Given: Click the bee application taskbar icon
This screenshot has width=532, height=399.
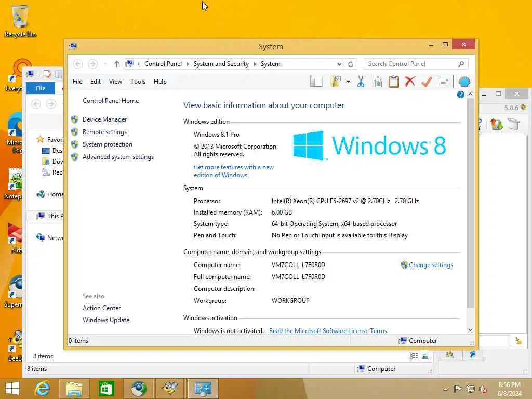Looking at the screenshot, I should pyautogui.click(x=170, y=389).
